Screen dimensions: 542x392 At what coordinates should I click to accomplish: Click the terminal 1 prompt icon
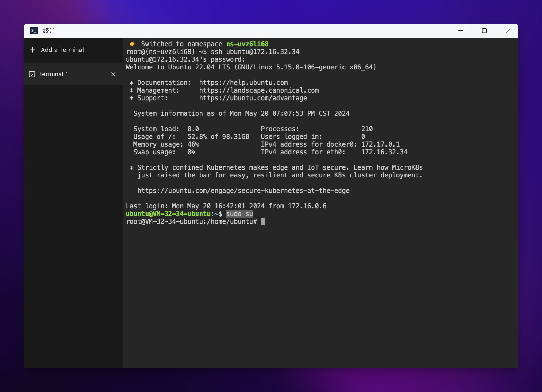pyautogui.click(x=32, y=74)
